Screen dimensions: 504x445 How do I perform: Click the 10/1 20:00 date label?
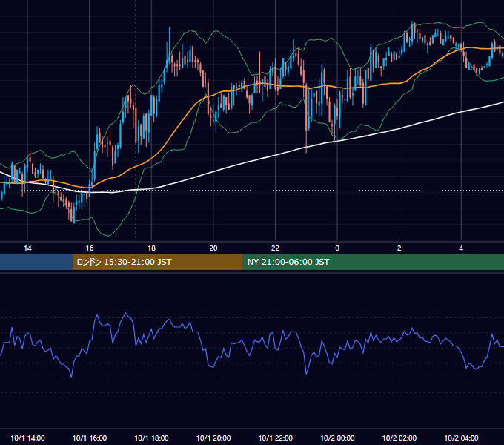(213, 438)
